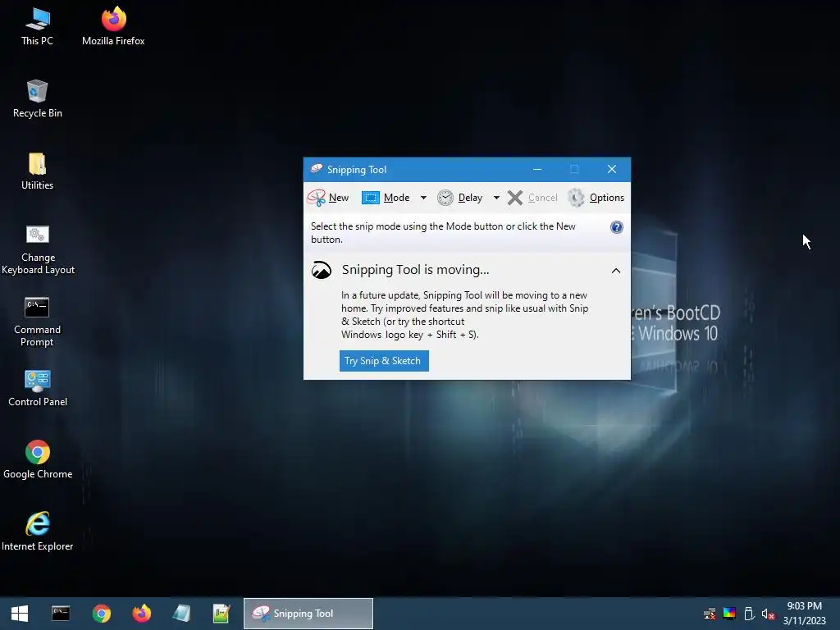Screen dimensions: 840x630
Task: Expand the Delay dropdown arrow
Action: [496, 198]
